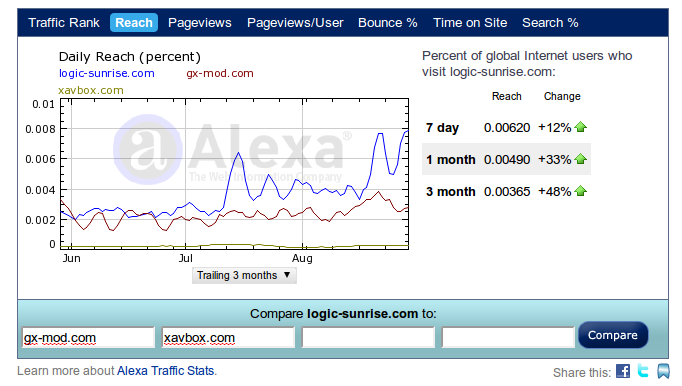682x386 pixels.
Task: Follow the Alexa Traffic Stats link
Action: [x=166, y=371]
